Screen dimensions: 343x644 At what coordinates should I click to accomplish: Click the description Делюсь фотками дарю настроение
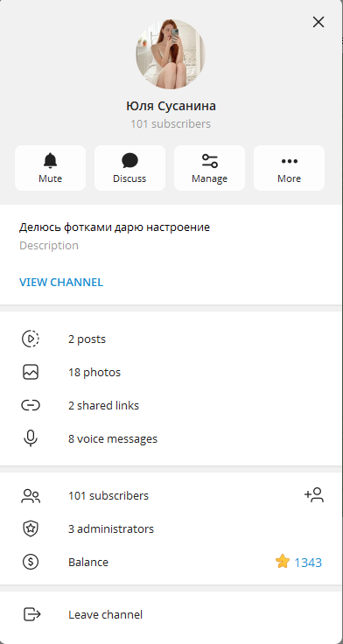[115, 227]
